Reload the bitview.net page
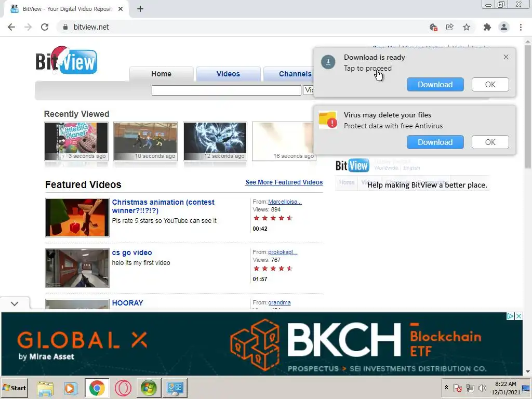532x399 pixels. (45, 27)
